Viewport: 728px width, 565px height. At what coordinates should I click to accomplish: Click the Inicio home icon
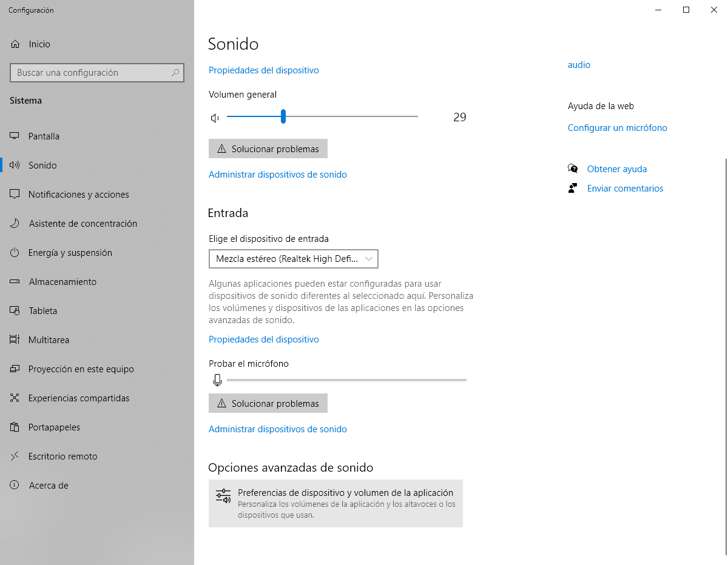point(15,44)
